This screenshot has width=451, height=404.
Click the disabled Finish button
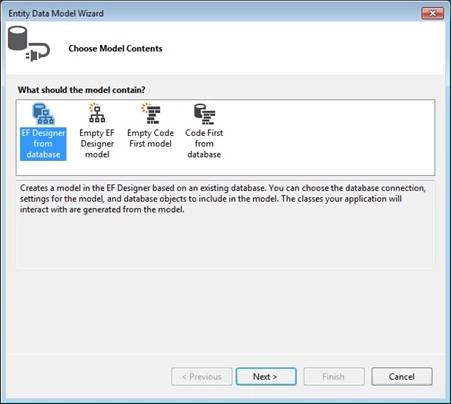(x=334, y=377)
